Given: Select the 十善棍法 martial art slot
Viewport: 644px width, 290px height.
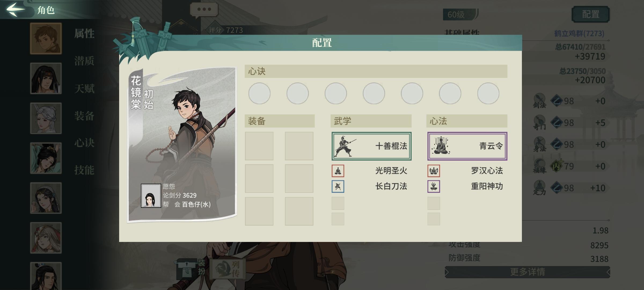Looking at the screenshot, I should (371, 146).
